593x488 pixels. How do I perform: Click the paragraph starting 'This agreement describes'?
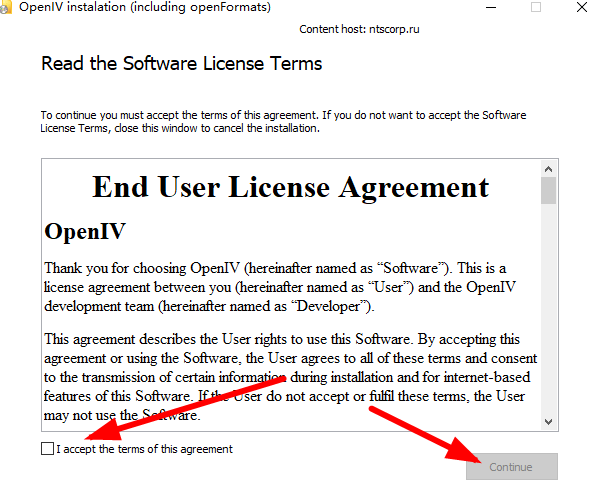(290, 377)
